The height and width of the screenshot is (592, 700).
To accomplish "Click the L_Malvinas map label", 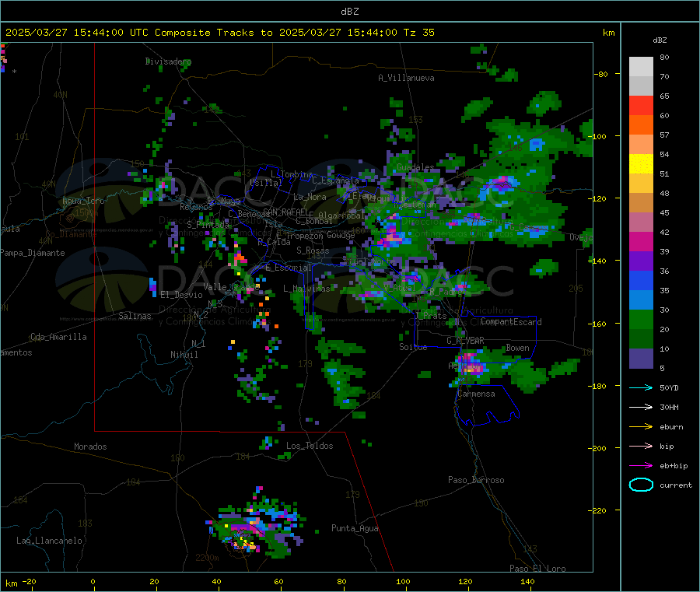I will [306, 289].
